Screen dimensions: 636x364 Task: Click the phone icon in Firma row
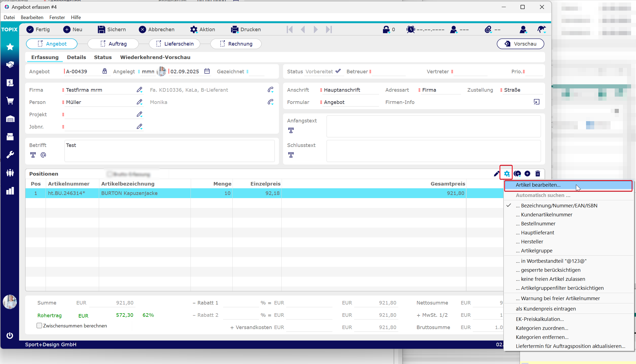coord(271,90)
